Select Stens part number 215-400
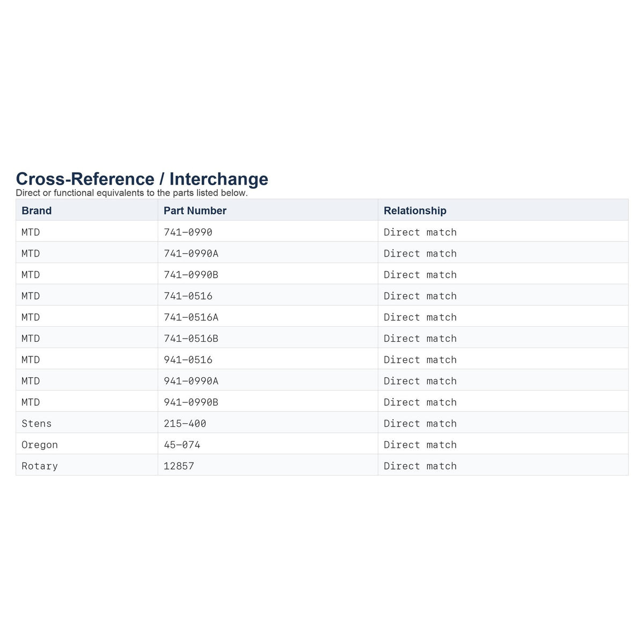Screen dimensions: 644x644 coord(185,423)
